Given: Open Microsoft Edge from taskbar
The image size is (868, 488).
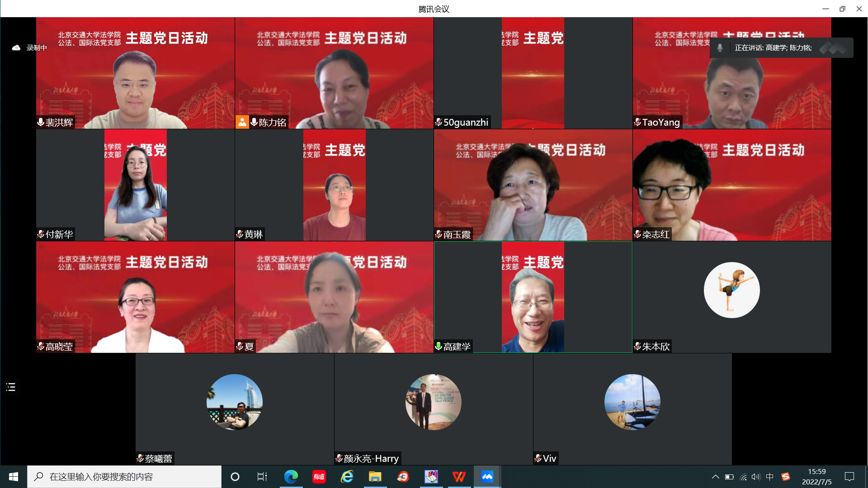Looking at the screenshot, I should tap(291, 477).
